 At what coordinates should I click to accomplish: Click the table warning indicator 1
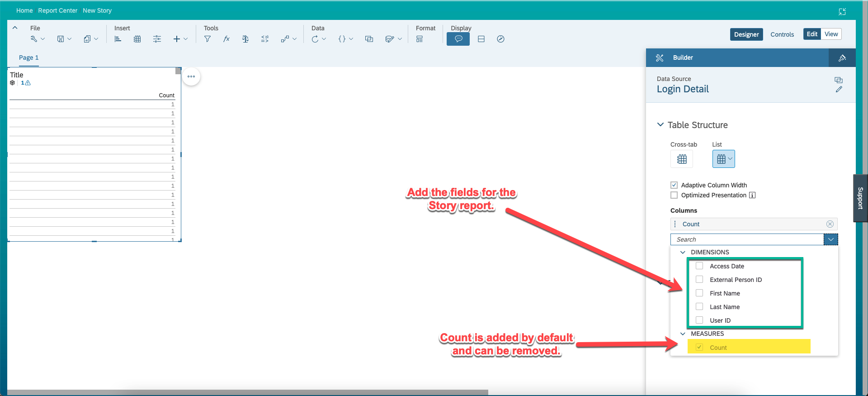(26, 83)
